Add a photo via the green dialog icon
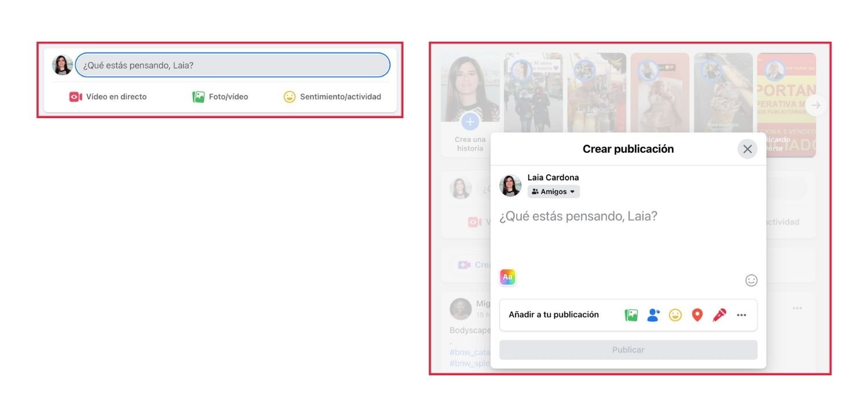 pos(631,315)
